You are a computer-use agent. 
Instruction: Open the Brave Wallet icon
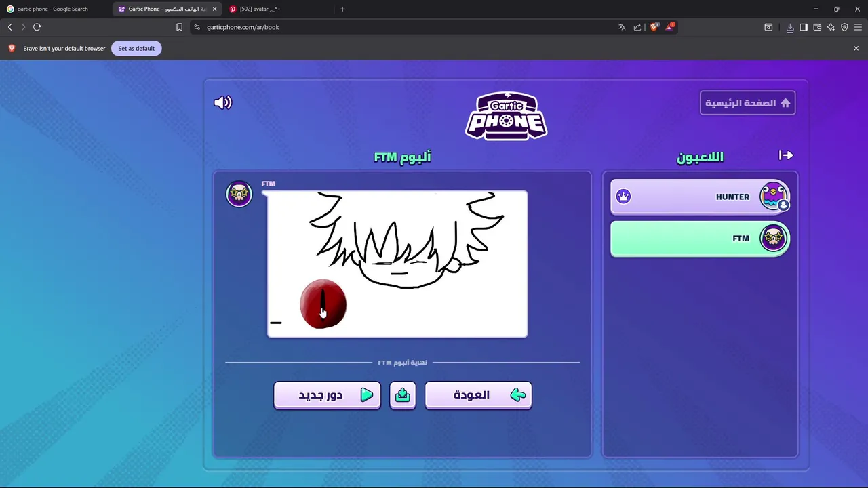[x=817, y=27]
